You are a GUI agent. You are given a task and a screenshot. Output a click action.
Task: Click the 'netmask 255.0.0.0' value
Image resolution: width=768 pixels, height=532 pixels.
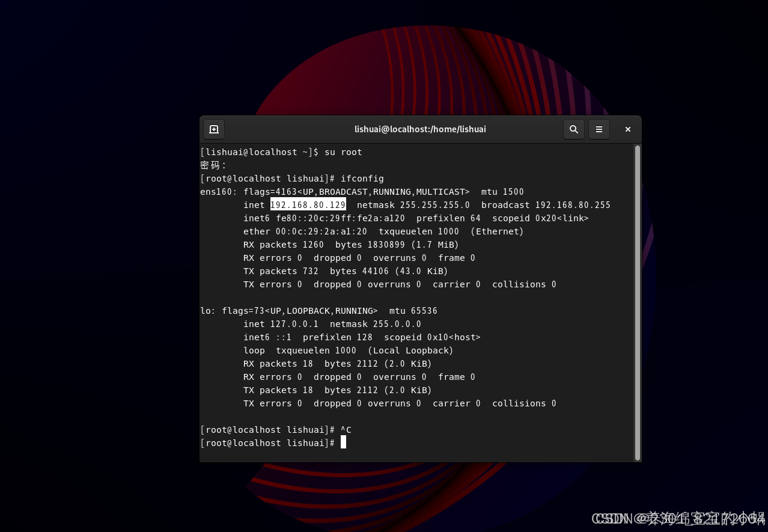click(376, 324)
